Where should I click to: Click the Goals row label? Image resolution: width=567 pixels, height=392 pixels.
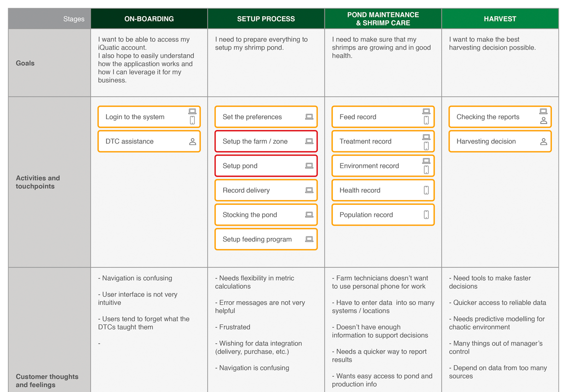pos(25,63)
